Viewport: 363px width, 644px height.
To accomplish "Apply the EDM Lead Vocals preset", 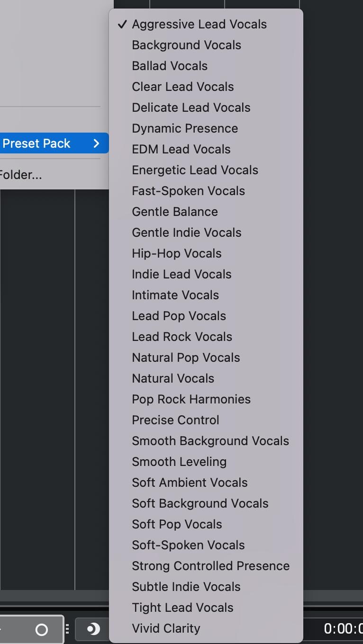I will click(181, 149).
